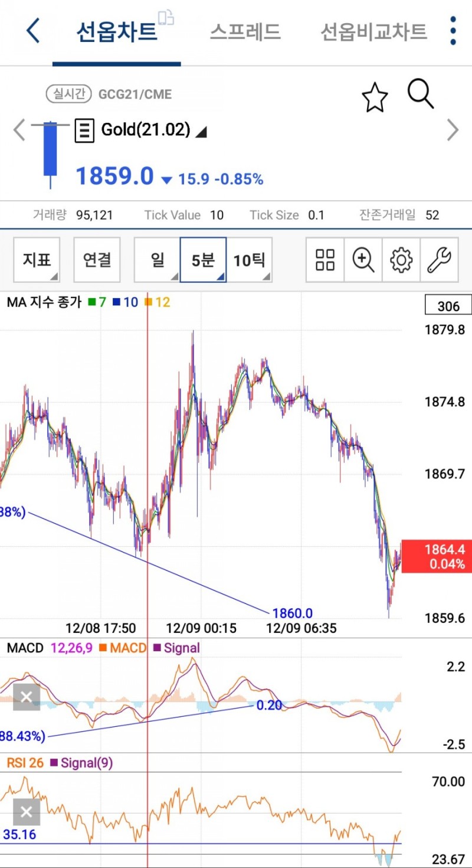The height and width of the screenshot is (868, 472).
Task: Open symbol search with magnifier icon
Action: 421,94
